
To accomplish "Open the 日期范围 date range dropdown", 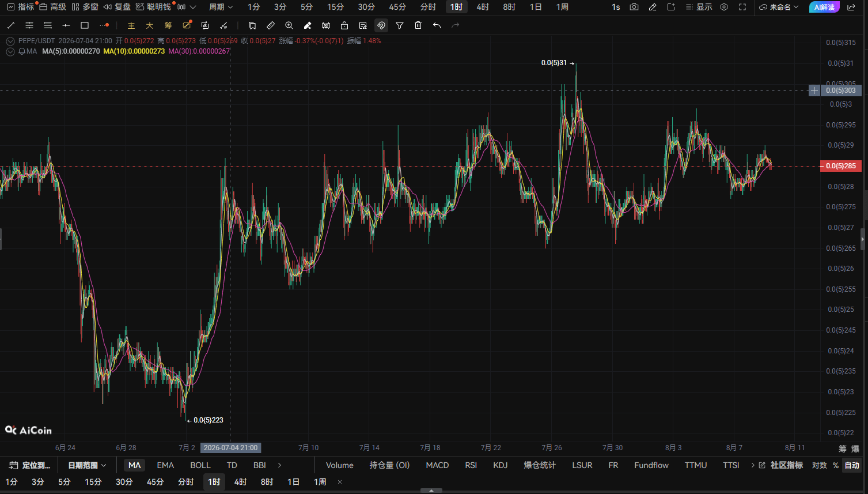I will [87, 465].
